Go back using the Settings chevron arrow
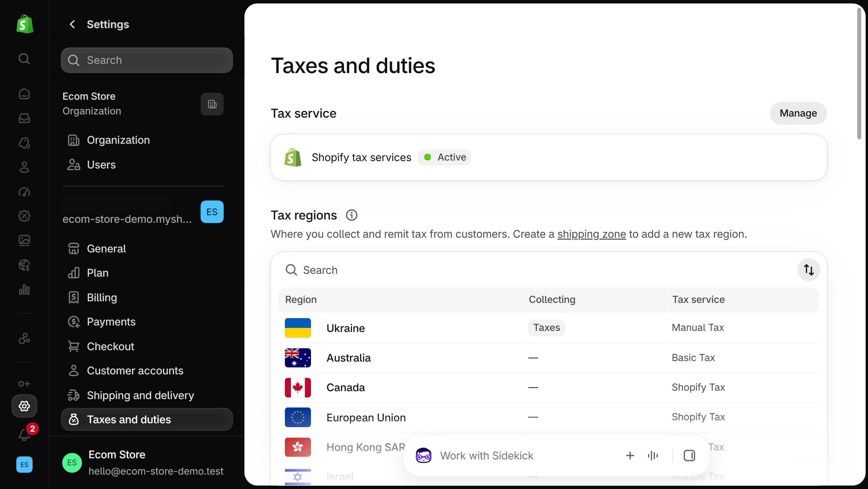 (72, 24)
